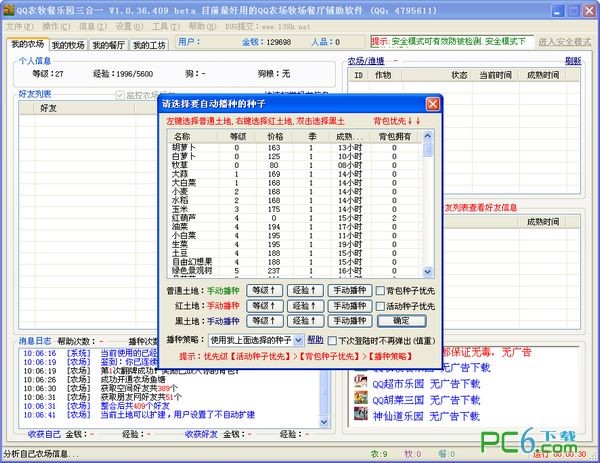This screenshot has height=463, width=600.
Task: Select 红葫芦 seed row
Action: [x=295, y=218]
